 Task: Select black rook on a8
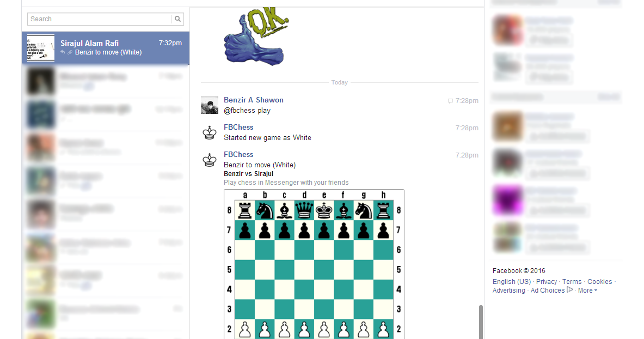[x=245, y=210]
